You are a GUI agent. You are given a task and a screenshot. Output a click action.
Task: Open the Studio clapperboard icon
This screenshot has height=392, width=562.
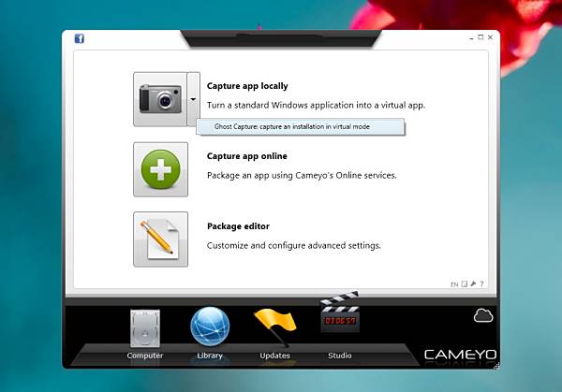[x=339, y=312]
